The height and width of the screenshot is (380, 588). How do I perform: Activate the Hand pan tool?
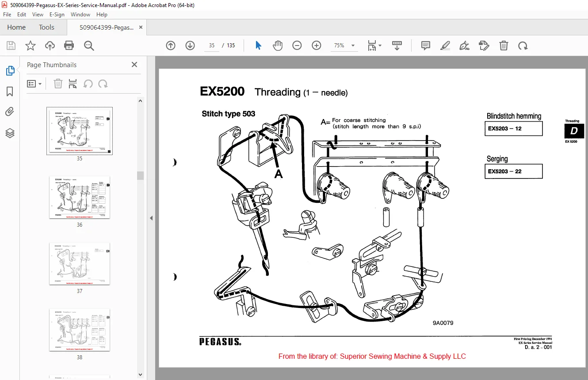278,46
